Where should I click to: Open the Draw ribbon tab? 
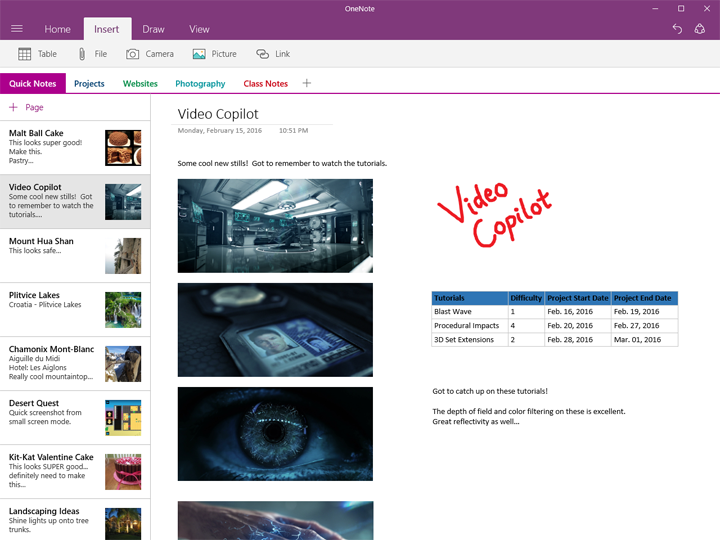tap(153, 29)
